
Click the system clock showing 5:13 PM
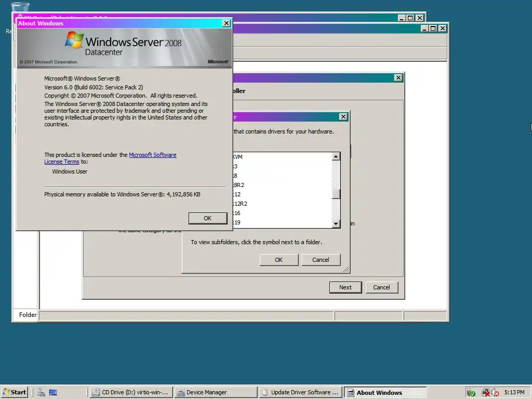click(x=514, y=393)
